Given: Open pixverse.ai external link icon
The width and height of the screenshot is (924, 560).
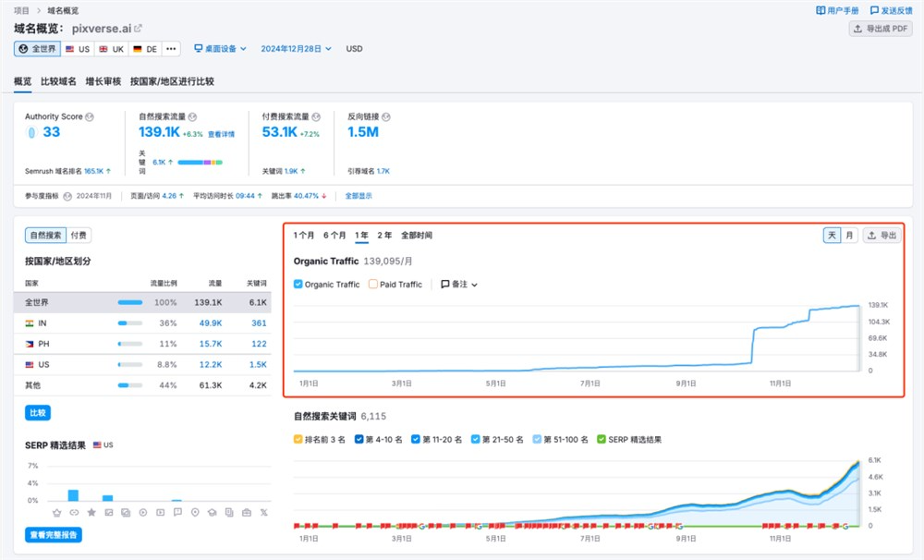Looking at the screenshot, I should coord(138,29).
